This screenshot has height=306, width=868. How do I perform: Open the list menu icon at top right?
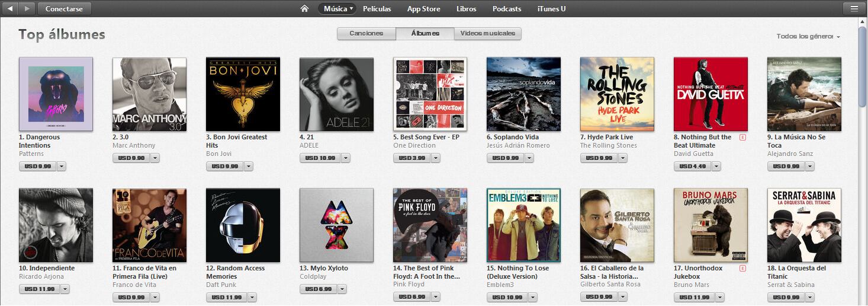pos(854,8)
